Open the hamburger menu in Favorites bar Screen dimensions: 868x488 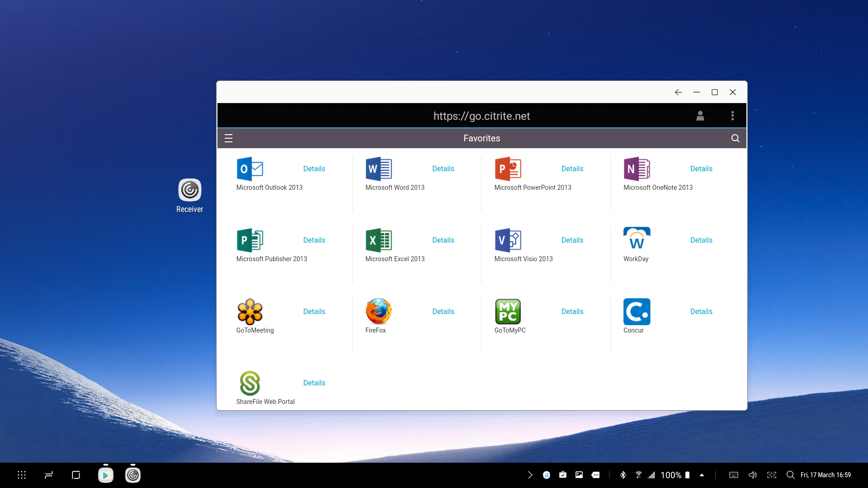tap(228, 138)
